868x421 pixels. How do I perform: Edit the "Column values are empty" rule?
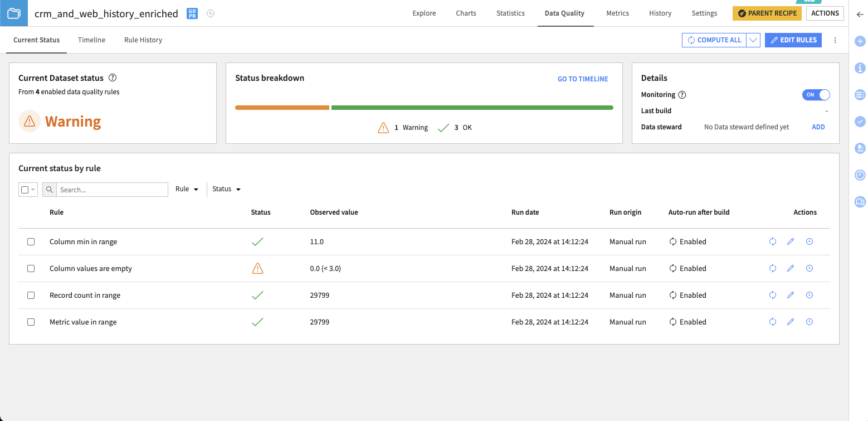(x=791, y=268)
